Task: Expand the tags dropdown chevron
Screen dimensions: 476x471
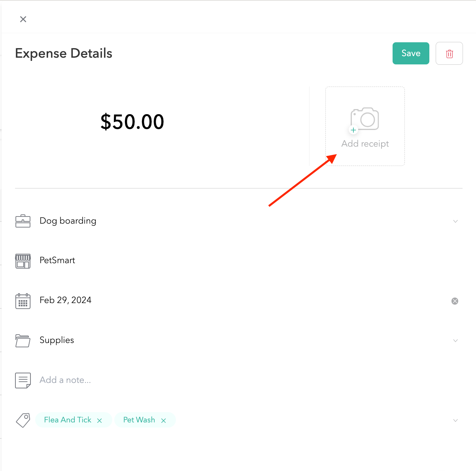Action: click(x=455, y=420)
